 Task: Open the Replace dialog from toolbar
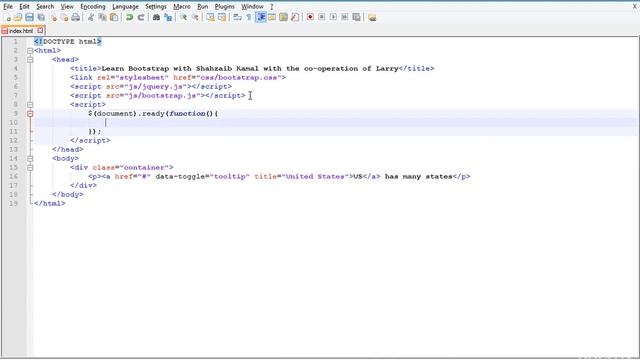pos(168,17)
